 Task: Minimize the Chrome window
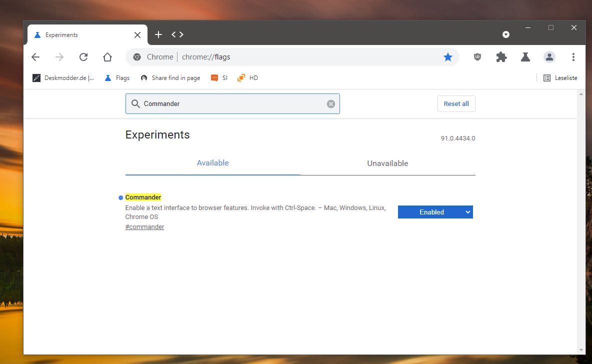click(x=528, y=27)
